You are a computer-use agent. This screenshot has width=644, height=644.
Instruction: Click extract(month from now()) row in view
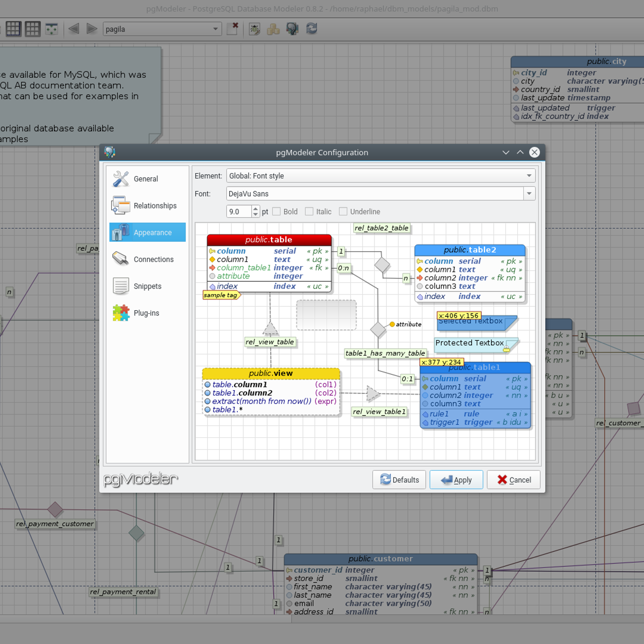tap(271, 401)
